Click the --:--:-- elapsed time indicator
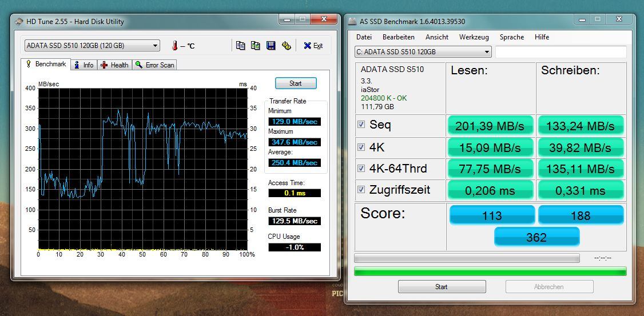 pos(603,258)
